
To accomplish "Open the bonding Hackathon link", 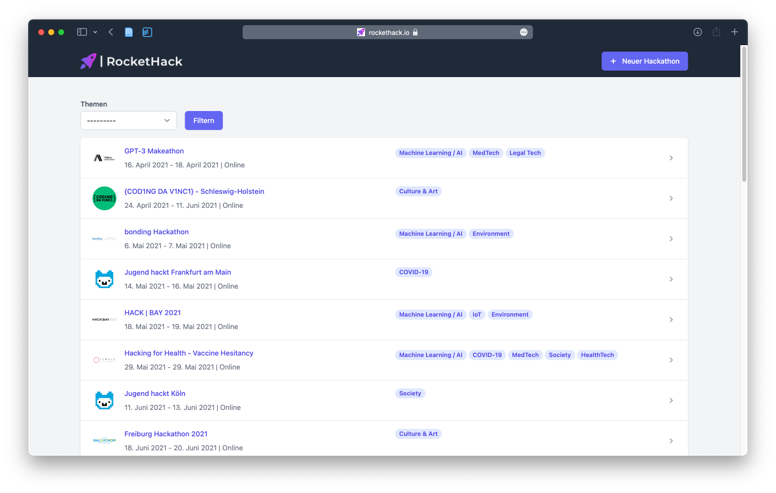I will click(156, 232).
